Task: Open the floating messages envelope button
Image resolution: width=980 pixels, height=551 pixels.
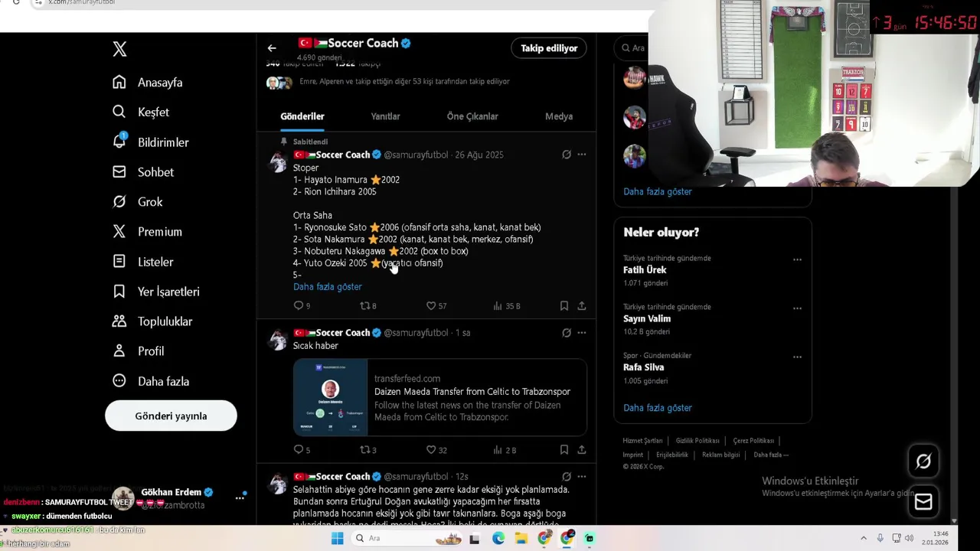Action: [923, 502]
